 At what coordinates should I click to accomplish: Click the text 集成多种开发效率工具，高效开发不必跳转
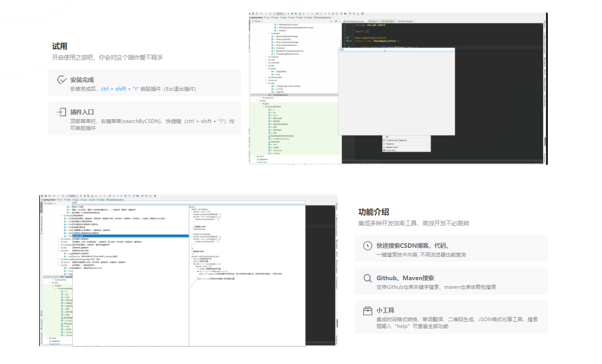point(414,223)
